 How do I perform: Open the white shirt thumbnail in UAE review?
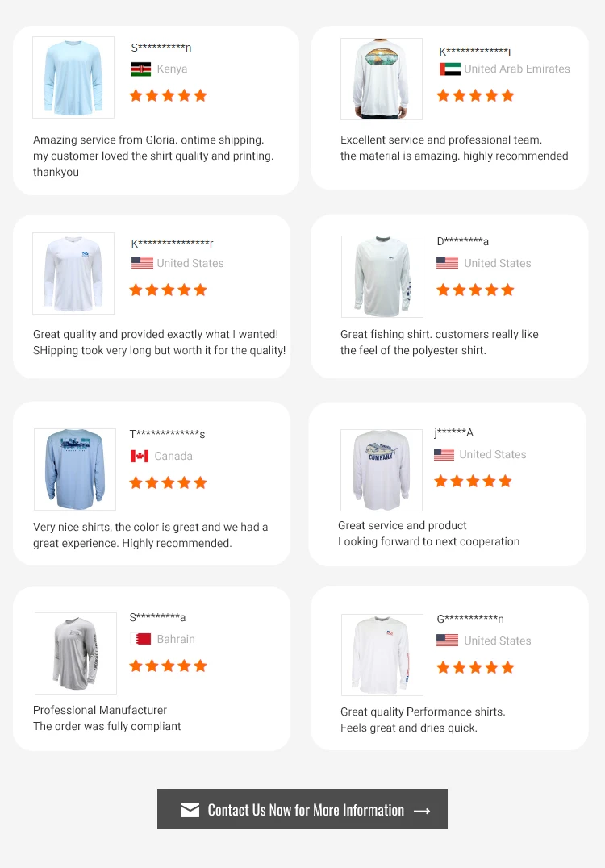382,79
